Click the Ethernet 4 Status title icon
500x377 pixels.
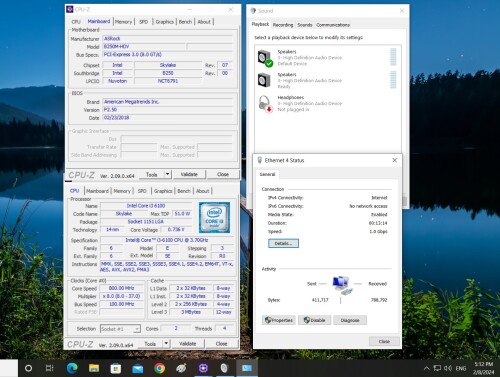coord(260,160)
